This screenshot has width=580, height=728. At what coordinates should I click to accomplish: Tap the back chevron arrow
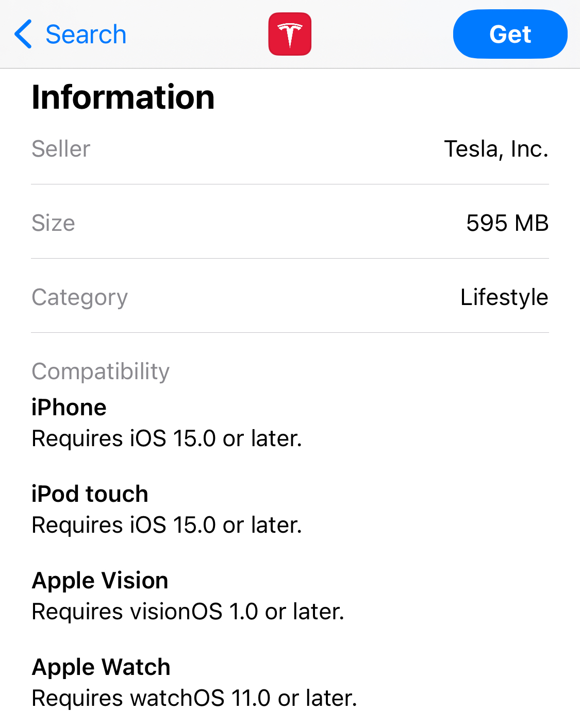pos(23,34)
